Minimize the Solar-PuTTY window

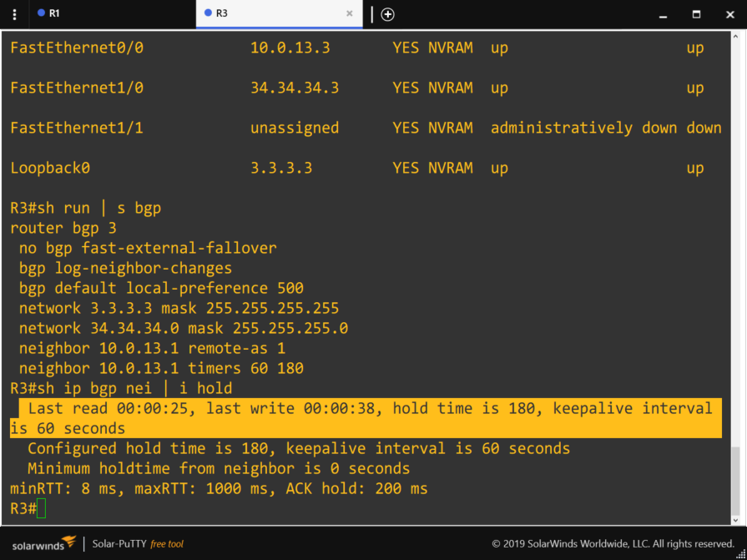tap(663, 14)
